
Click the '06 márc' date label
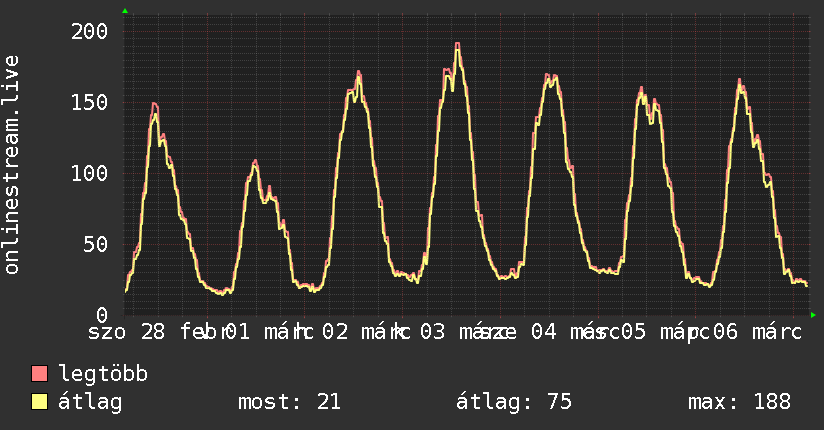758,332
